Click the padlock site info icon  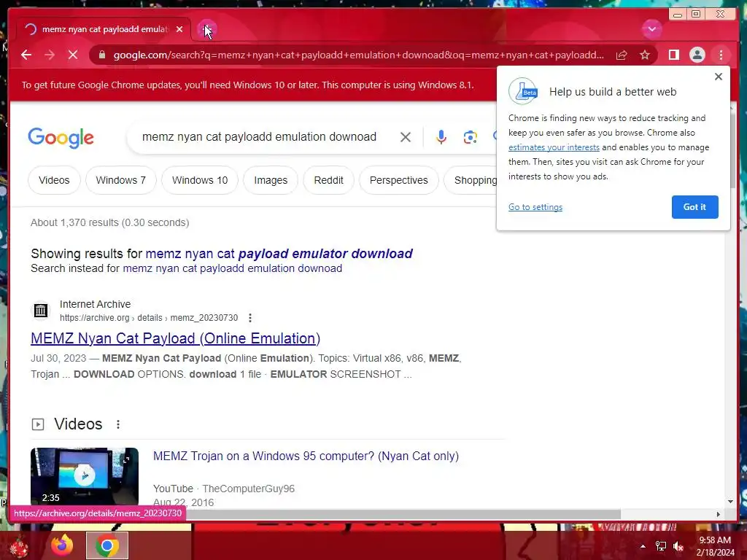[101, 55]
